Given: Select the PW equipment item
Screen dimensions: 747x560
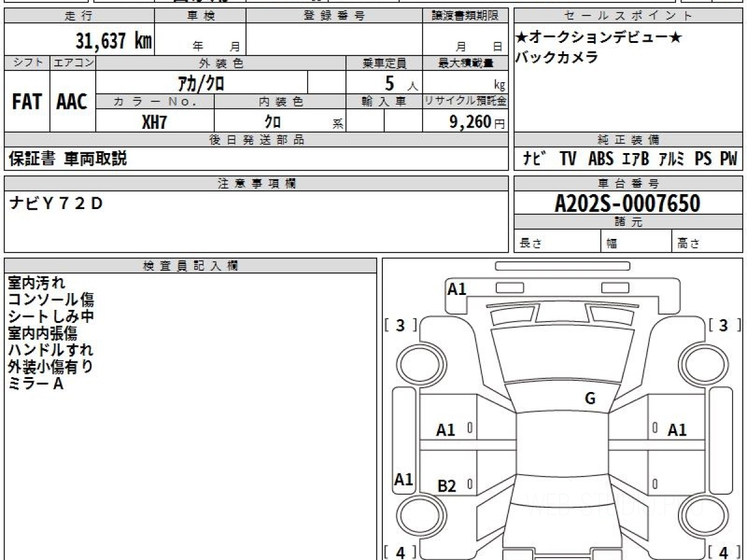Looking at the screenshot, I should pos(728,159).
